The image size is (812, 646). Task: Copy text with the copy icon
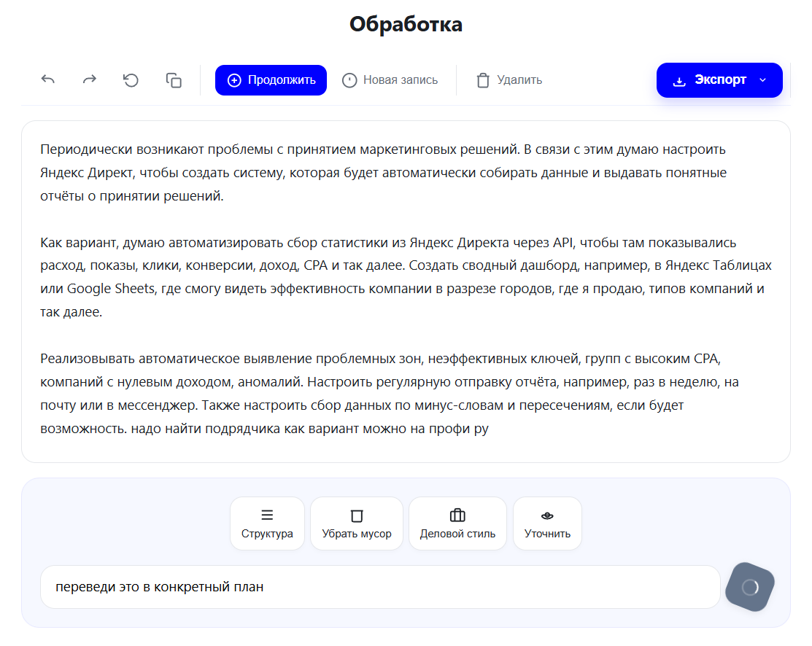pyautogui.click(x=174, y=80)
